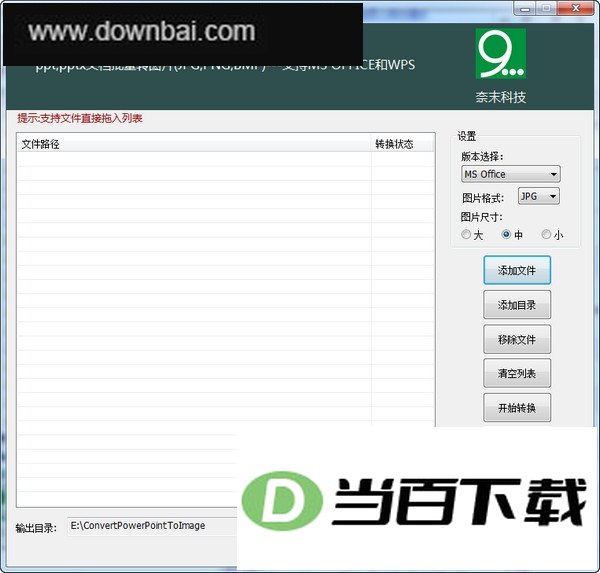
Task: Open the 图片格式 JPG dropdown
Action: click(x=539, y=196)
